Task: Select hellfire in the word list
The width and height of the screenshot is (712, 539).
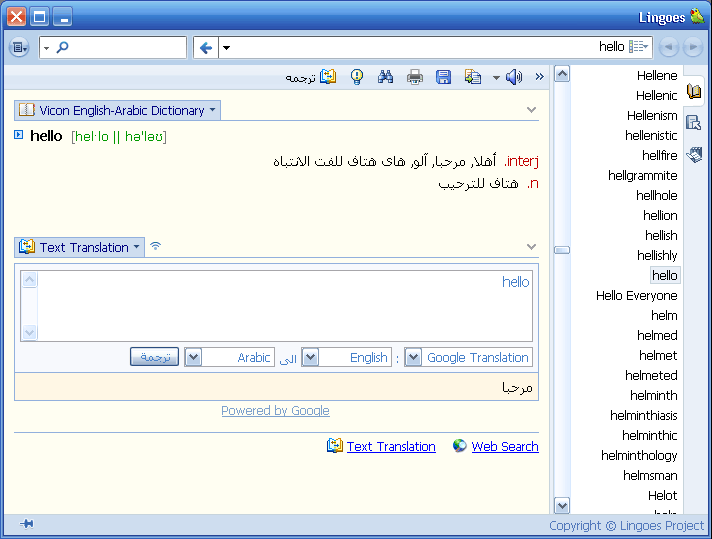Action: pyautogui.click(x=659, y=155)
